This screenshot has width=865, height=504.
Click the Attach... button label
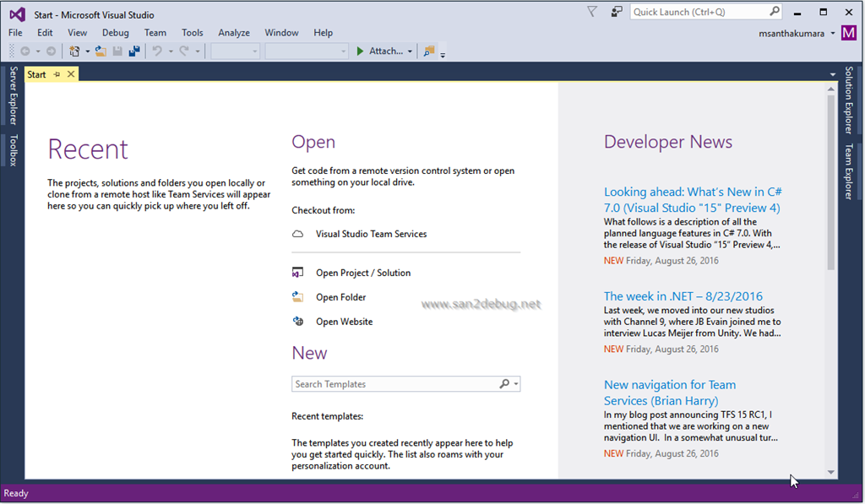385,51
